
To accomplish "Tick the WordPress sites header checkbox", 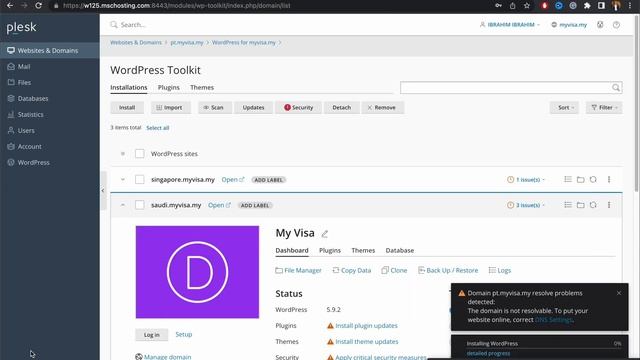I will [x=140, y=153].
